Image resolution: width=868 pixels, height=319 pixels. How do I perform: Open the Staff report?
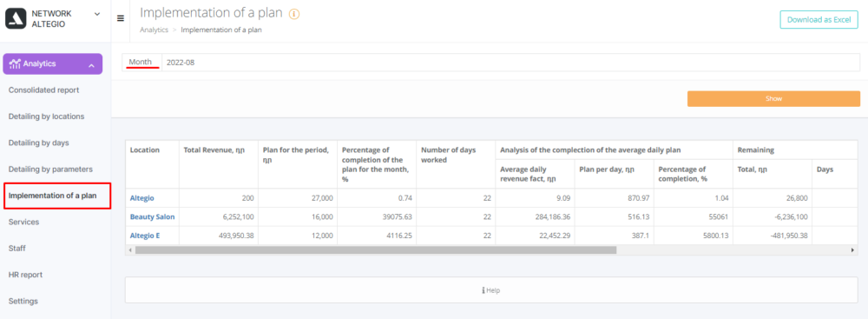(17, 249)
